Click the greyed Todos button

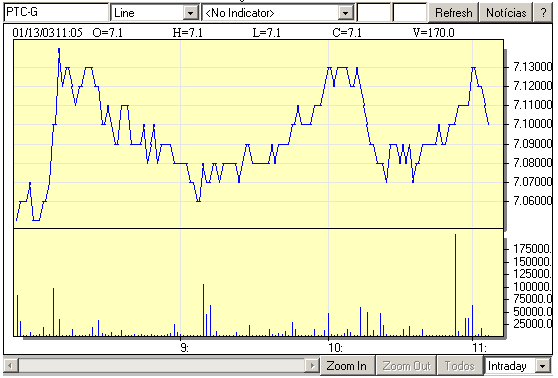(459, 366)
